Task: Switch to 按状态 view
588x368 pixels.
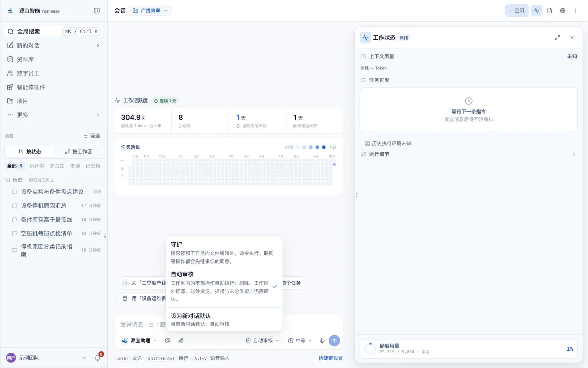Action: pyautogui.click(x=29, y=152)
